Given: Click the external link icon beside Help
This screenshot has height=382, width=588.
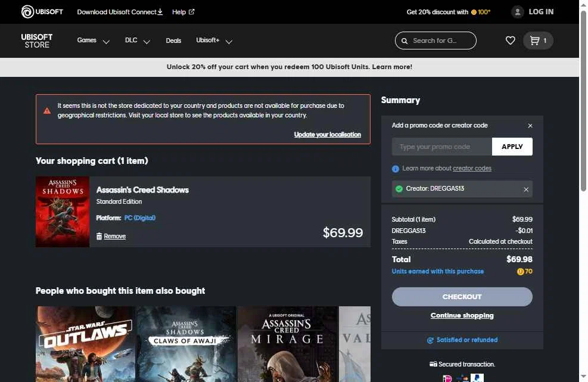Looking at the screenshot, I should [192, 12].
